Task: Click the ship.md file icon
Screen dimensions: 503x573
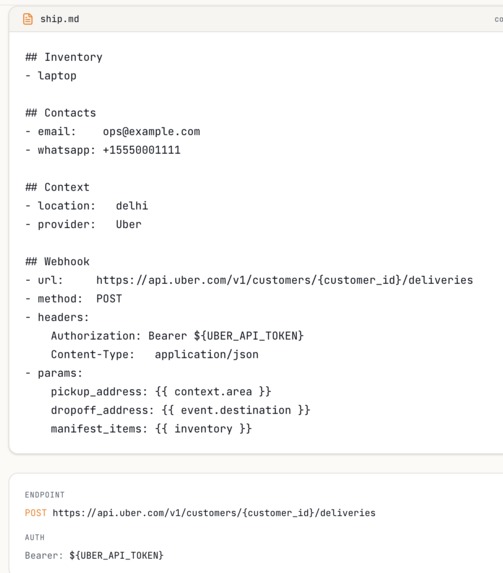Action: (28, 19)
